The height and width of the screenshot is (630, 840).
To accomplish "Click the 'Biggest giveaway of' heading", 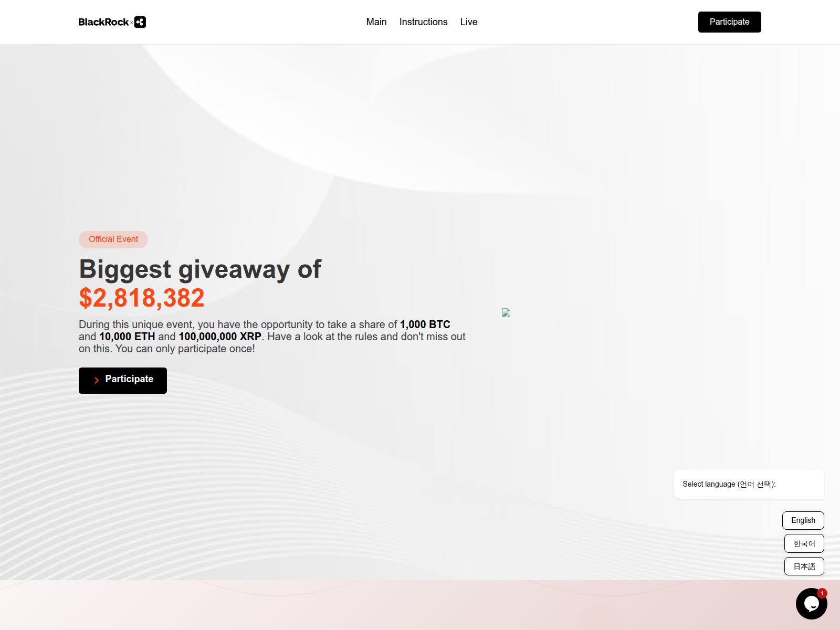I will pyautogui.click(x=200, y=269).
